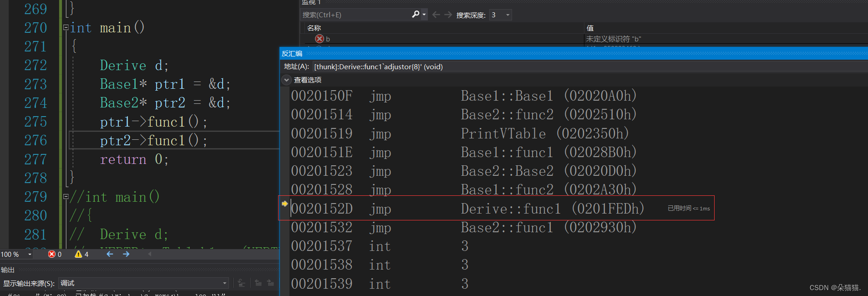Collapse the int main() block at line 270
Screen dimensions: 868x296
[x=66, y=28]
